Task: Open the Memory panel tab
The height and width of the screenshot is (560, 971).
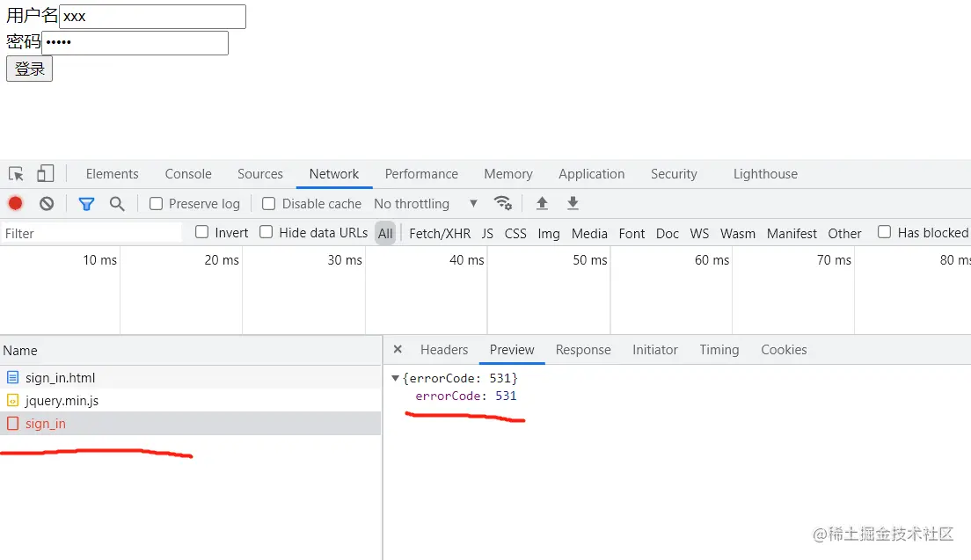Action: 507,174
